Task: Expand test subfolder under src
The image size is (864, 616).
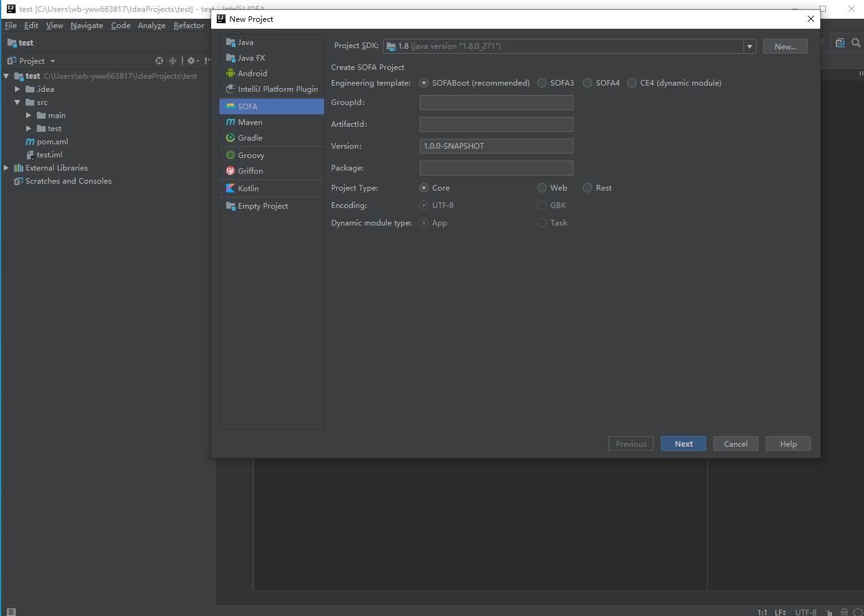Action: tap(29, 129)
